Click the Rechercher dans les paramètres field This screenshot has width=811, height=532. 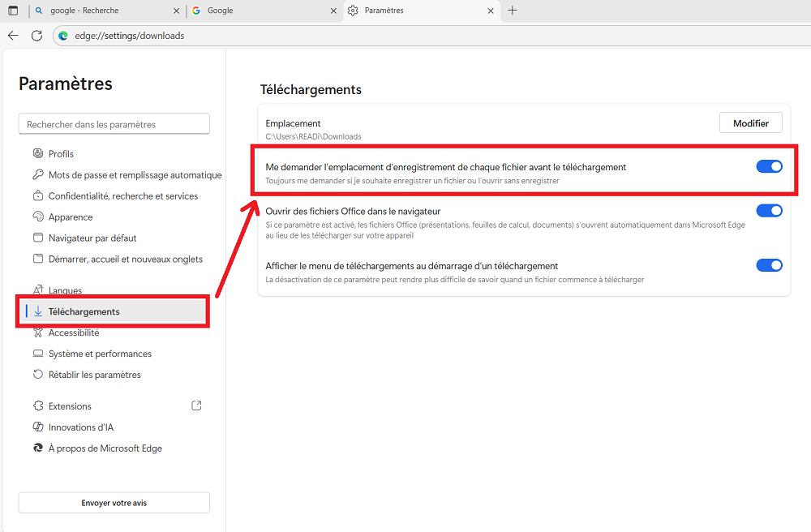pyautogui.click(x=114, y=124)
